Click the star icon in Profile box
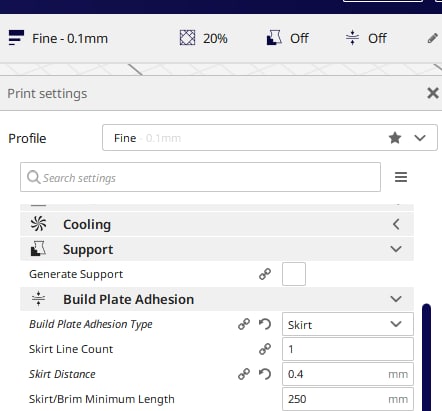 [x=395, y=138]
